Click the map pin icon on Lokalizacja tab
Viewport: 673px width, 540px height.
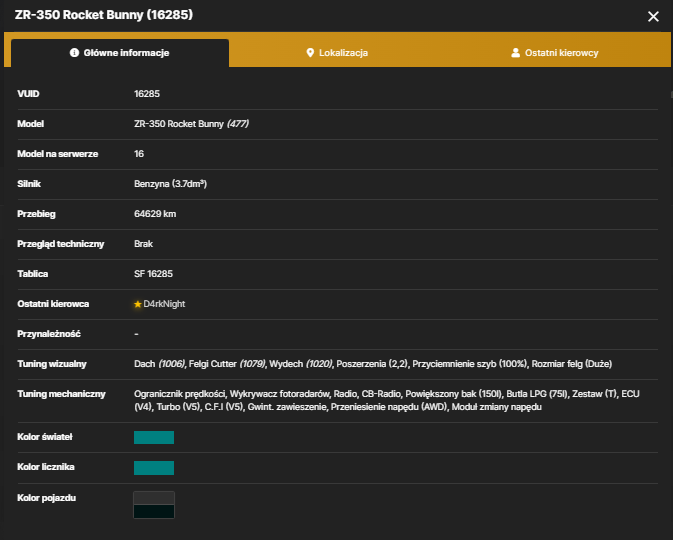point(310,53)
